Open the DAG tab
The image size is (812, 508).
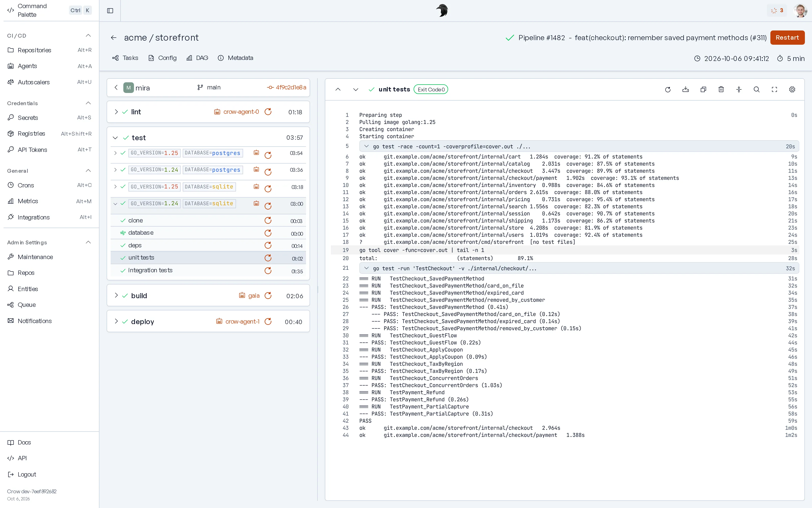[x=197, y=58]
